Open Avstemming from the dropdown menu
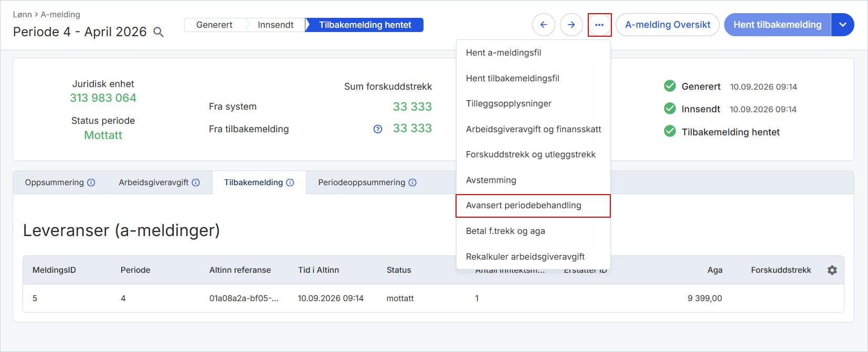The image size is (868, 352). (533, 180)
